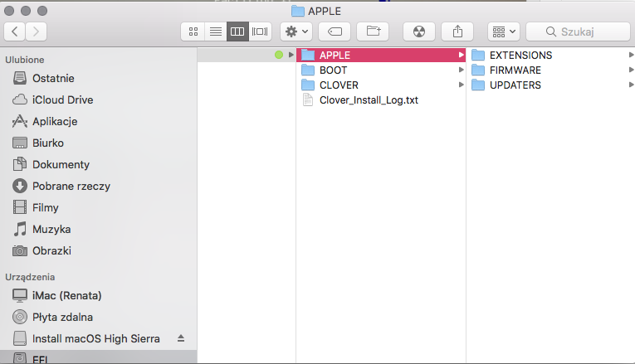Viewport: 635px width, 364px height.
Task: Open Obrazki in the sidebar
Action: click(99, 250)
